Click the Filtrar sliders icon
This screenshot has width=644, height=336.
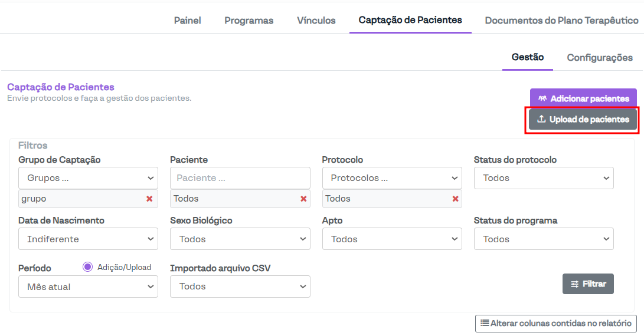tap(574, 284)
